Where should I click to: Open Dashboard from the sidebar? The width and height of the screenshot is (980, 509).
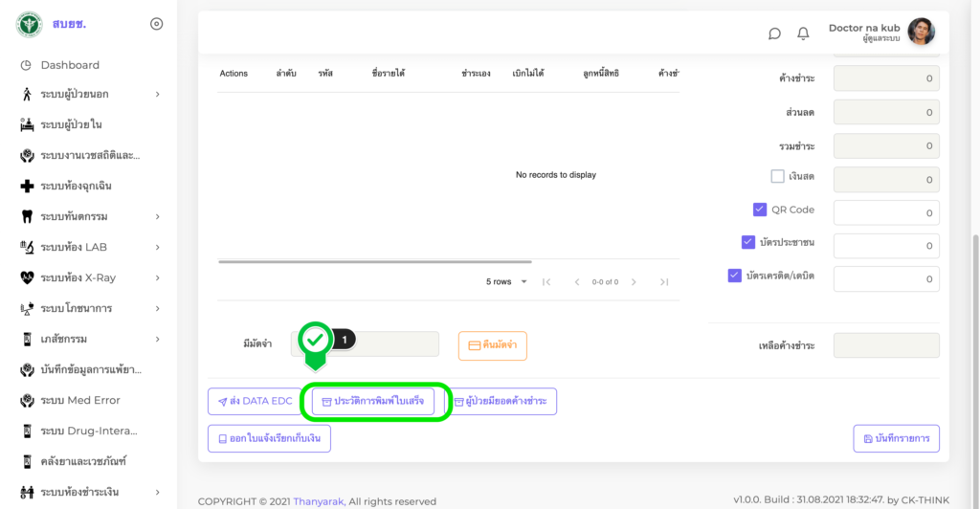coord(69,65)
